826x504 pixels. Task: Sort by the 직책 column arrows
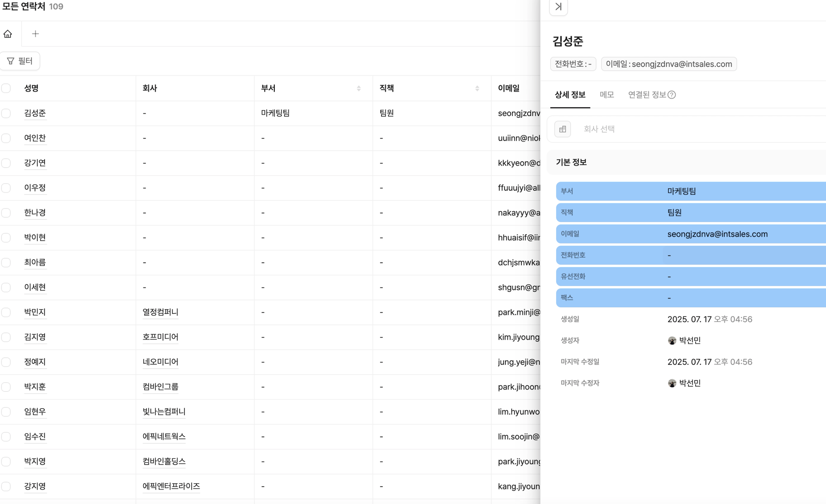477,88
